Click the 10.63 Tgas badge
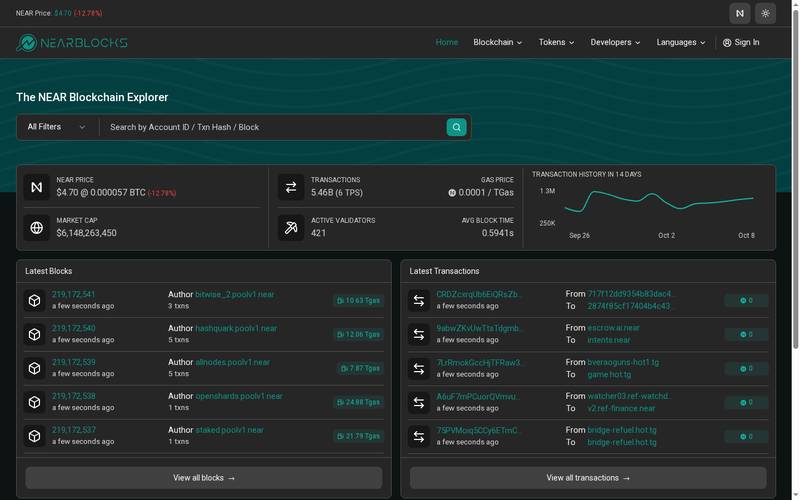Screen dimensions: 800x500 (x=358, y=301)
